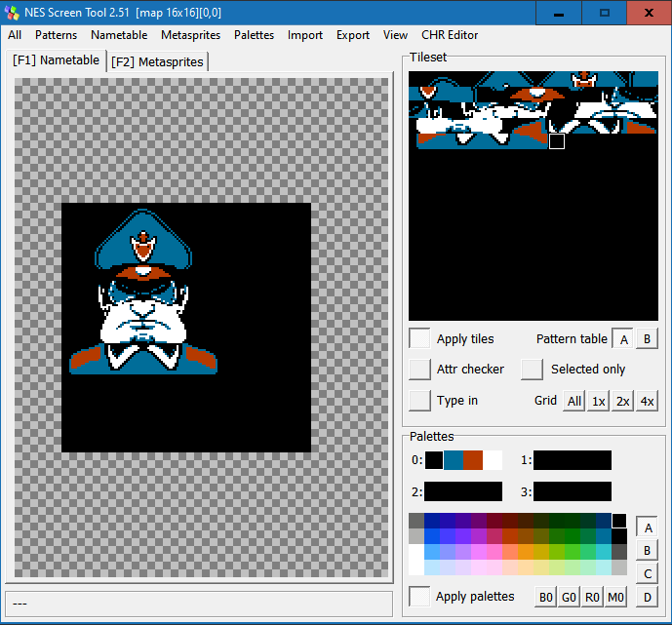
Task: Toggle the 1x grid button
Action: click(598, 401)
